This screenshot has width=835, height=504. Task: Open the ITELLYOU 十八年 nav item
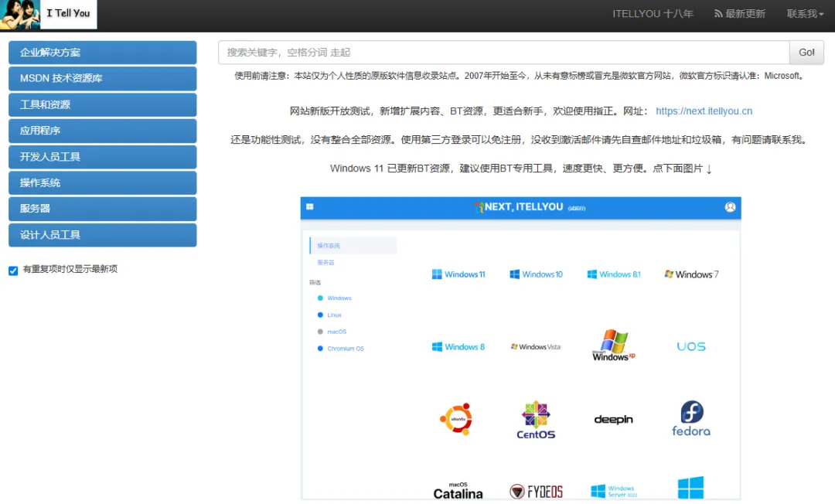(653, 14)
